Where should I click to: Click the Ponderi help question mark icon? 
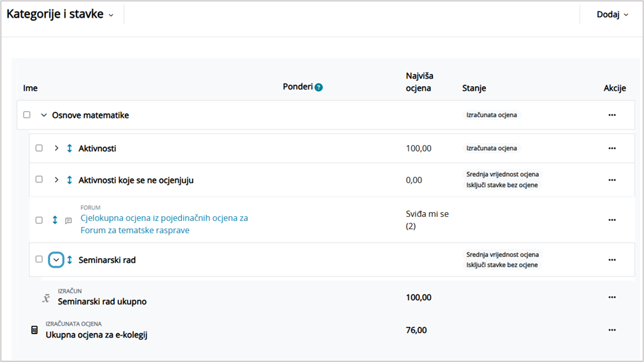pos(319,87)
